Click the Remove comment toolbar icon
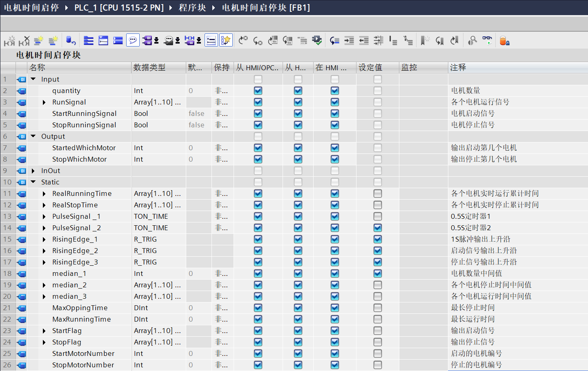 [x=408, y=41]
